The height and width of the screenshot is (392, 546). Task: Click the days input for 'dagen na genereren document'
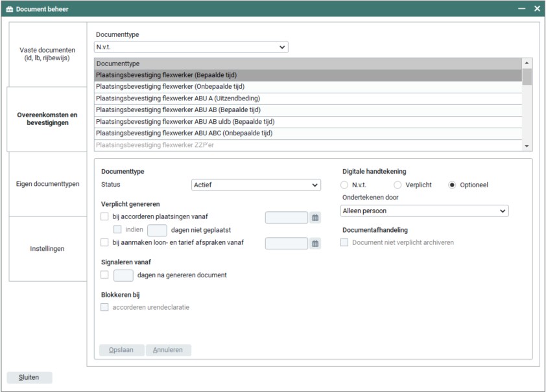pyautogui.click(x=123, y=275)
